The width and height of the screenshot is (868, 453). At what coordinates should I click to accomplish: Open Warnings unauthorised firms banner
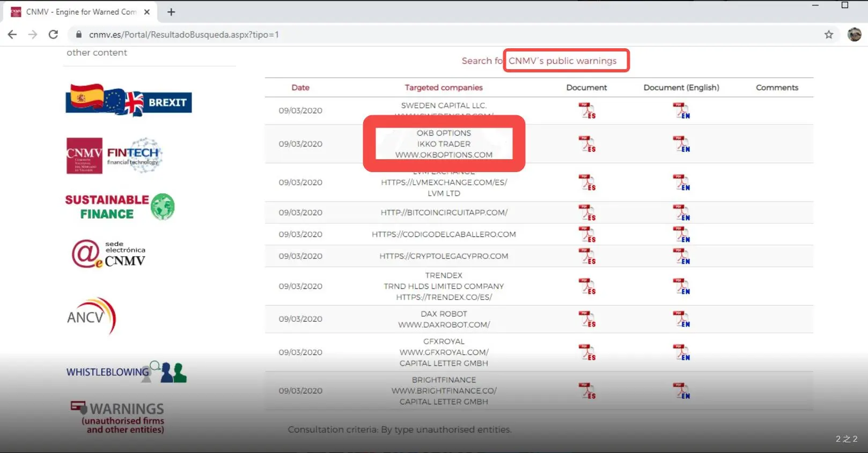pos(118,417)
